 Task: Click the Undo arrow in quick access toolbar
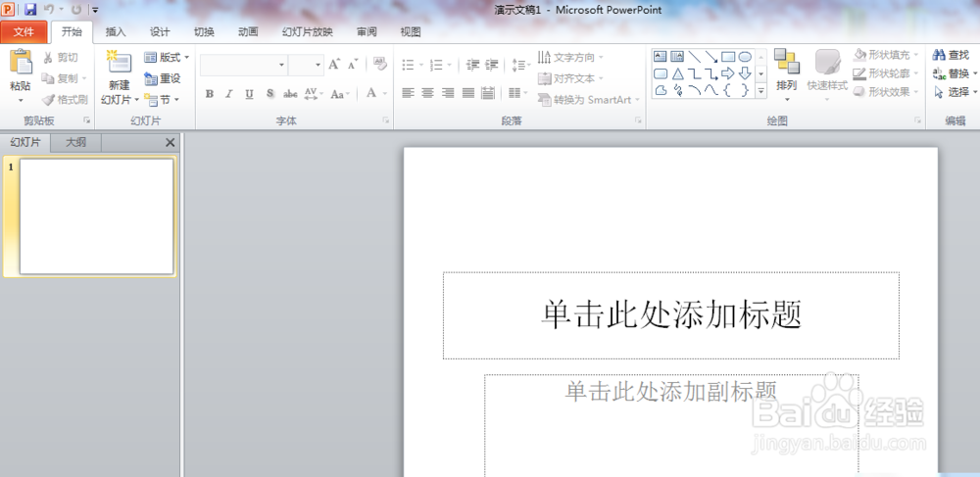pyautogui.click(x=49, y=10)
